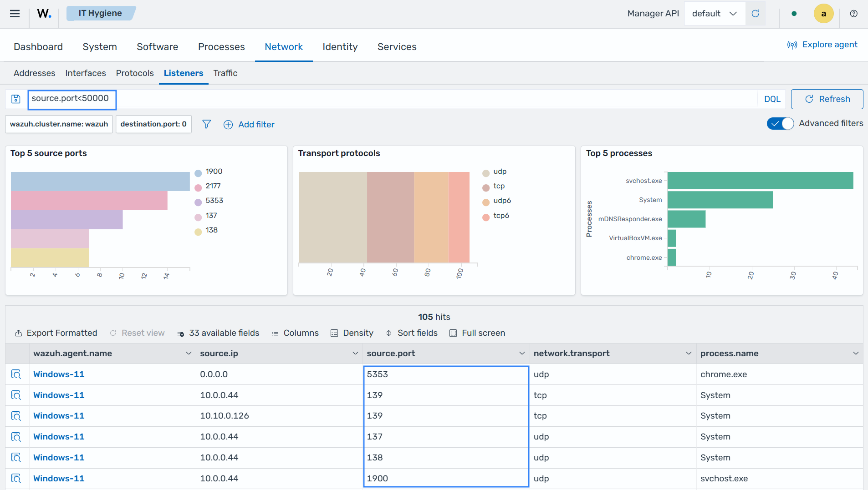Open the help question mark icon
868x490 pixels.
pos(854,14)
